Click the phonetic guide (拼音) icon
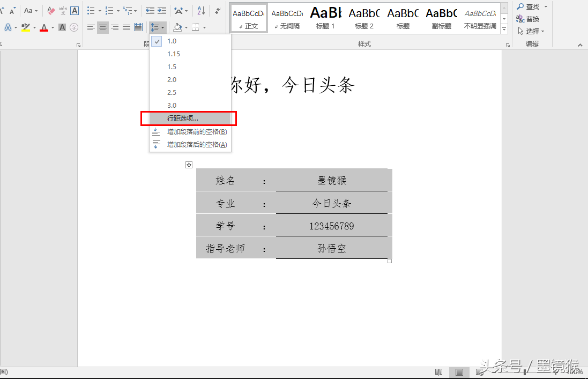 point(62,10)
